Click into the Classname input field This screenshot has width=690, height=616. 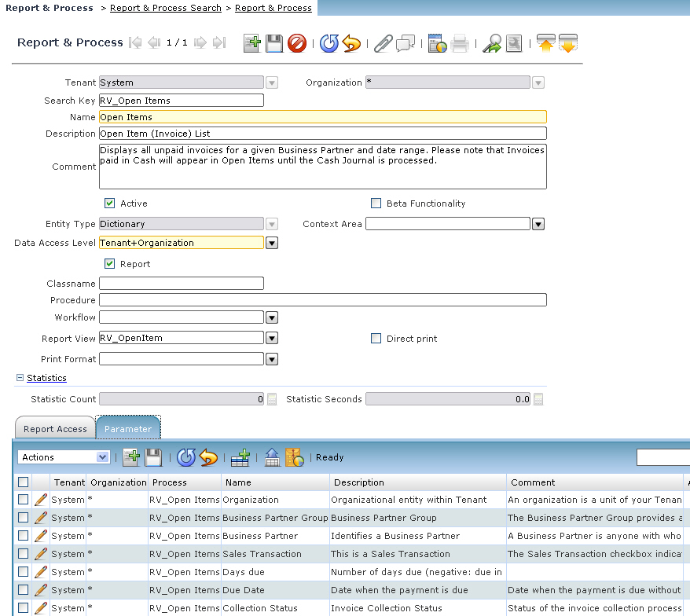tap(182, 284)
